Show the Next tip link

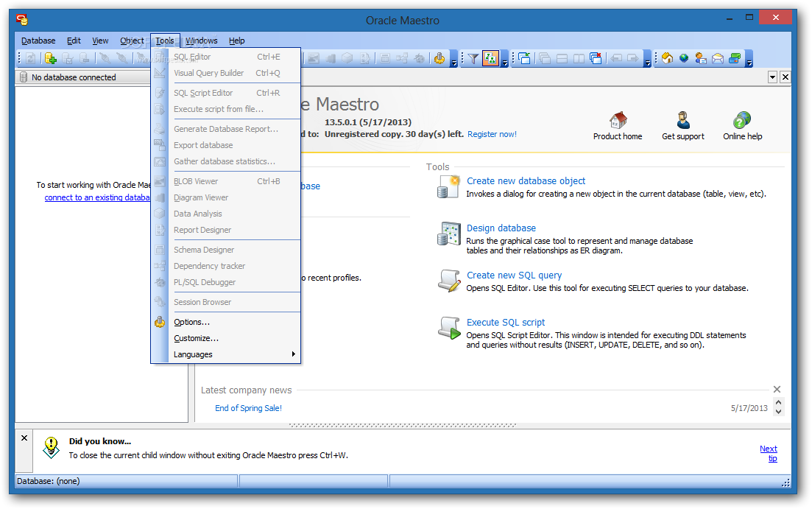pyautogui.click(x=769, y=454)
